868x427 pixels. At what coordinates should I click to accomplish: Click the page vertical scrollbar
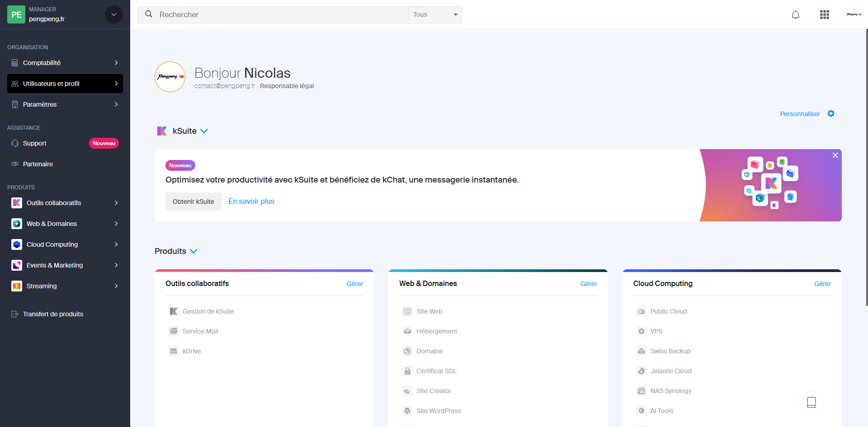866,167
